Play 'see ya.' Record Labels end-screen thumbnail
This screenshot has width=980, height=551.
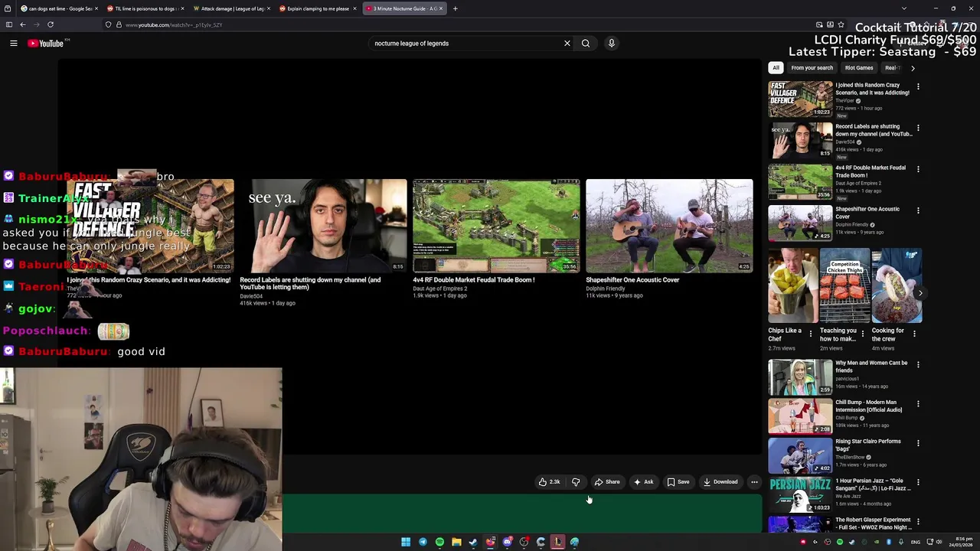point(323,226)
